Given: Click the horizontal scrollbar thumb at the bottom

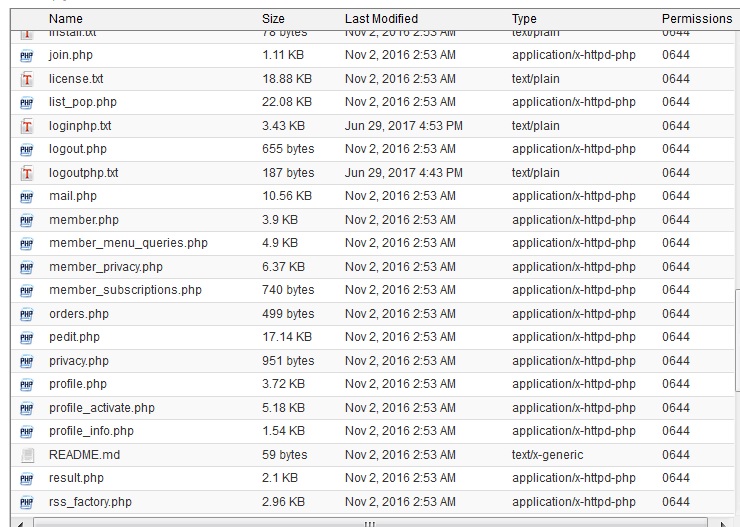Looking at the screenshot, I should [368, 521].
